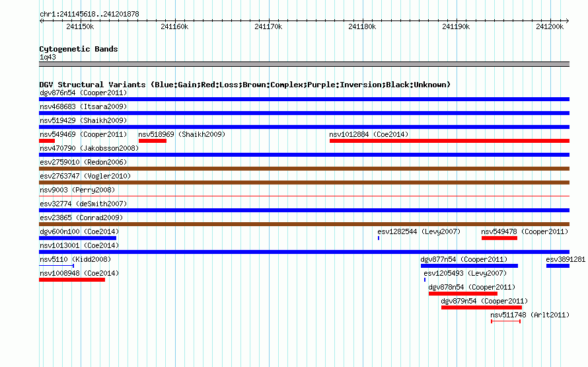The width and height of the screenshot is (588, 367).
Task: Click the nsv511748 (Arlt2011) label
Action: [x=530, y=315]
